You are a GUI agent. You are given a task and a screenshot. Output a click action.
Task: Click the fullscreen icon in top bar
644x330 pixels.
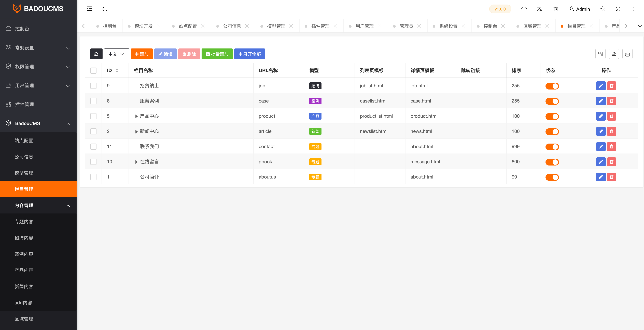coord(618,9)
